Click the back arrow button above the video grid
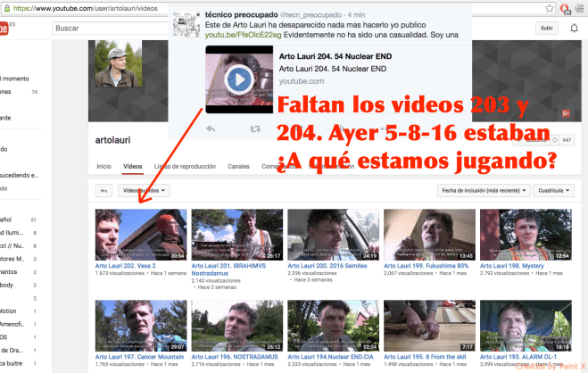The width and height of the screenshot is (588, 373). point(103,190)
